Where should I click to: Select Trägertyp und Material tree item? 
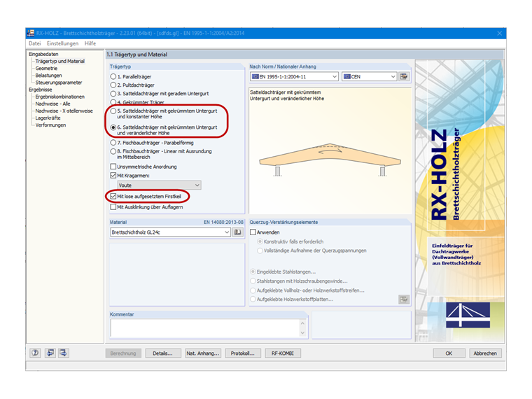(59, 61)
